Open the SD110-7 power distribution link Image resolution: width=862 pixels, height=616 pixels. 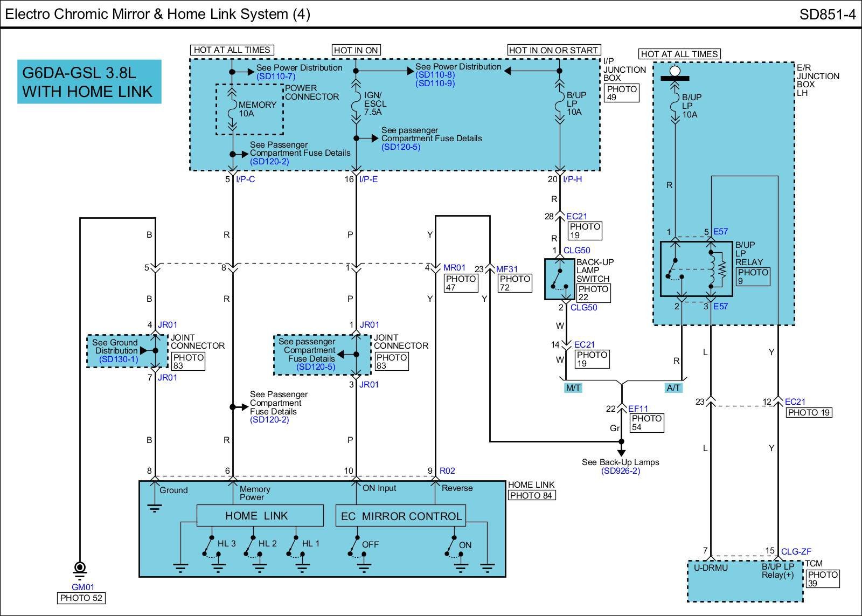coord(276,77)
